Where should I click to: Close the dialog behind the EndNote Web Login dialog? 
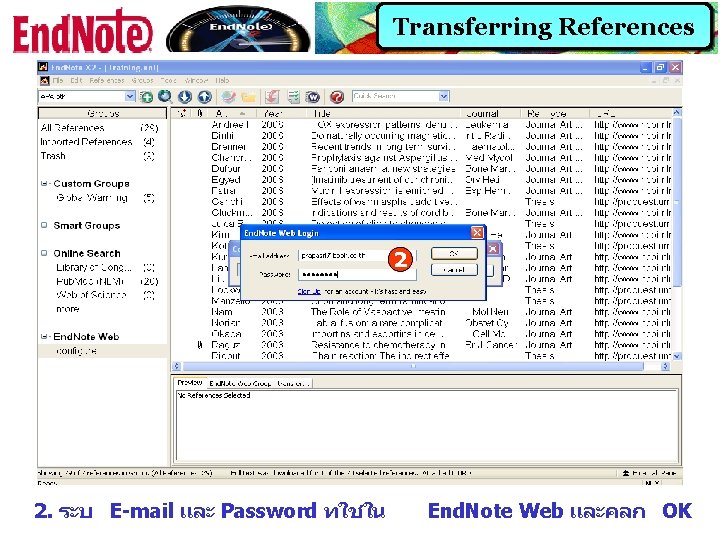click(x=493, y=249)
